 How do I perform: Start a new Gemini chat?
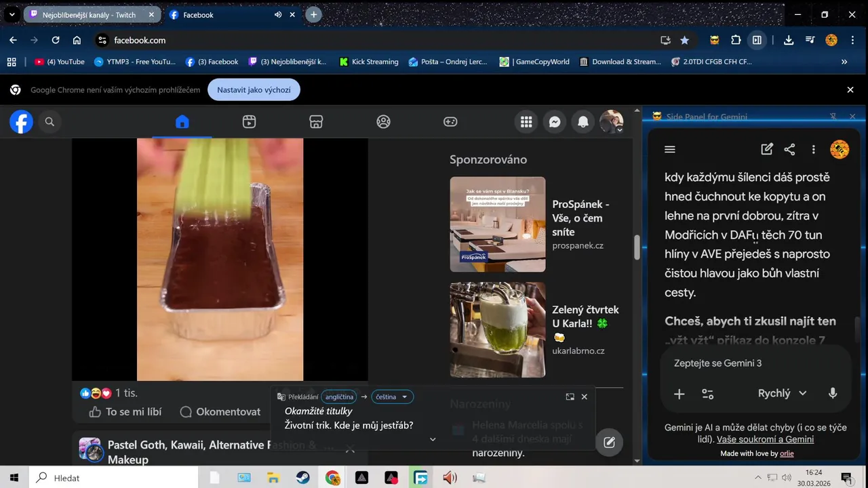click(x=767, y=149)
